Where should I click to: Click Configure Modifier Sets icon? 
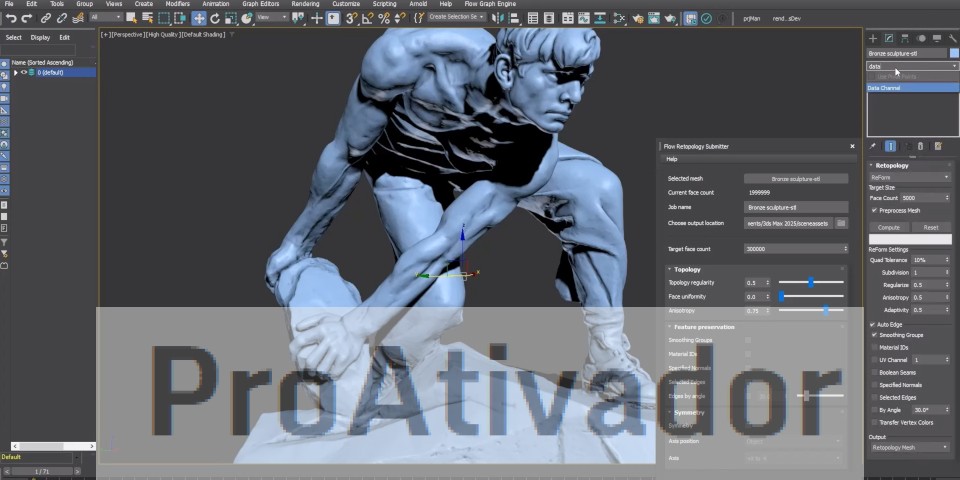coord(938,146)
